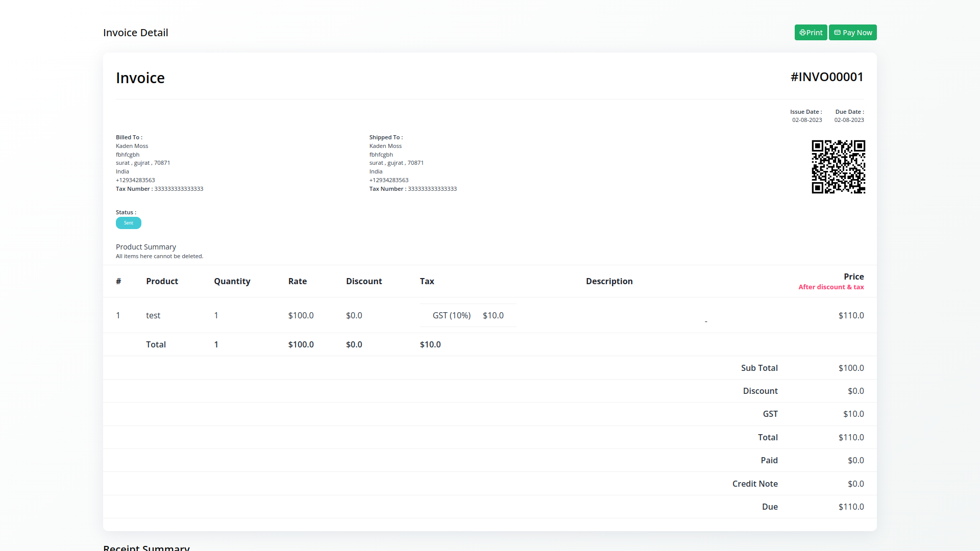Click the Invoice Detail page title
Viewport: 980px width, 551px height.
coord(135,33)
